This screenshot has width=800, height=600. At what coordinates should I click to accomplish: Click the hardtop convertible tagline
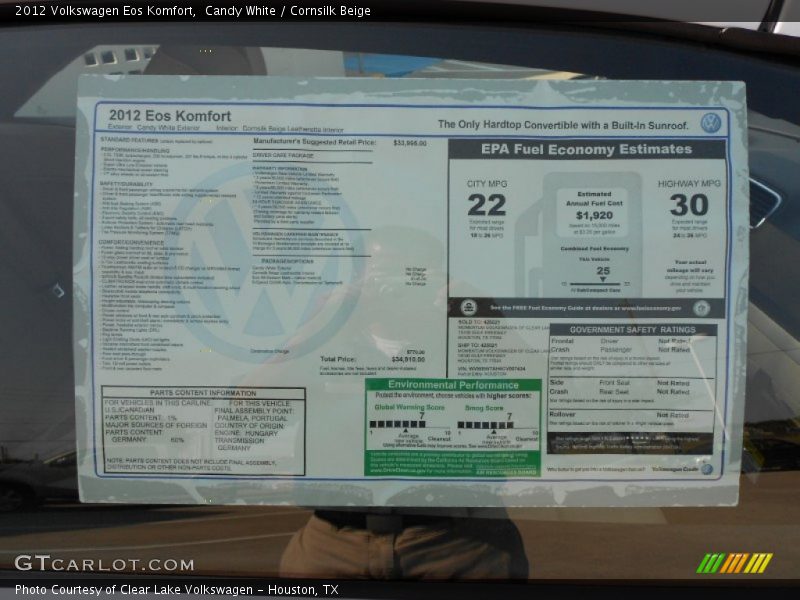tap(563, 125)
